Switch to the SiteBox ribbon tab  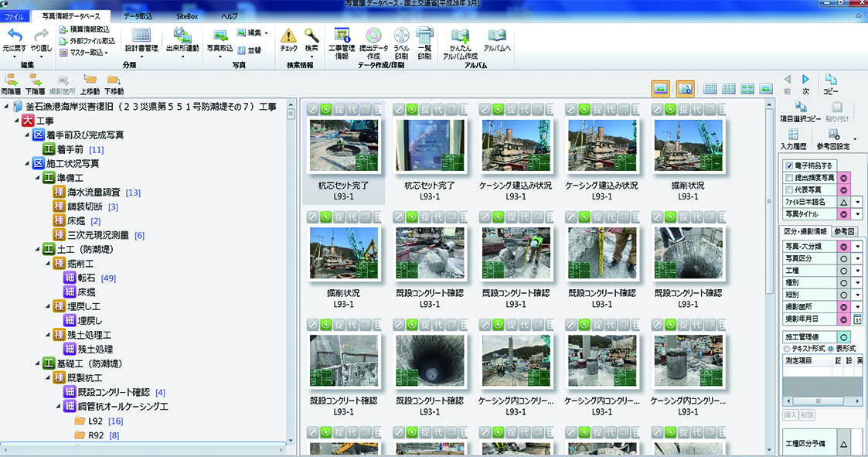187,16
